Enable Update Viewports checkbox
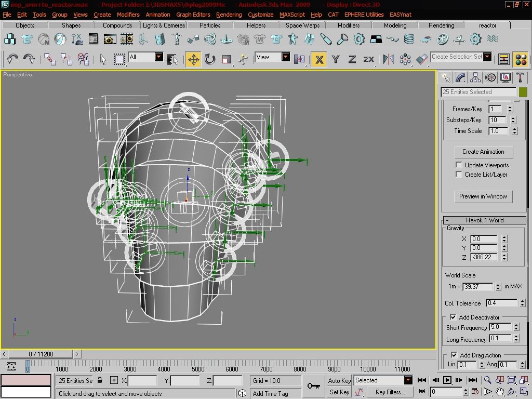This screenshot has width=532, height=399. tap(459, 165)
